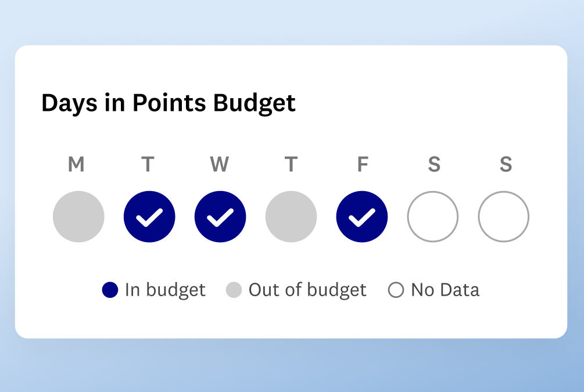Click the W day label for Wednesday
Image resolution: width=584 pixels, height=392 pixels.
[219, 165]
